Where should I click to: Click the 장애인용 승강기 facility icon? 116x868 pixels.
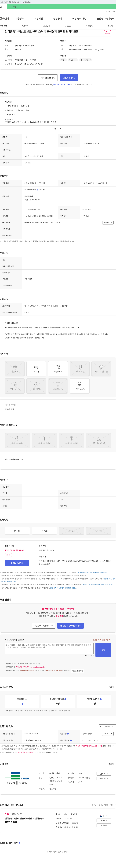pyautogui.click(x=44, y=440)
